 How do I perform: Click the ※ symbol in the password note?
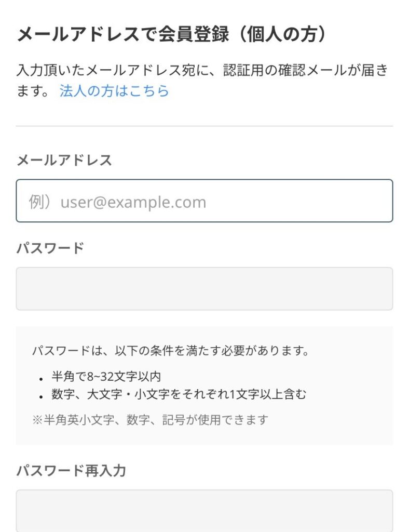pos(36,420)
